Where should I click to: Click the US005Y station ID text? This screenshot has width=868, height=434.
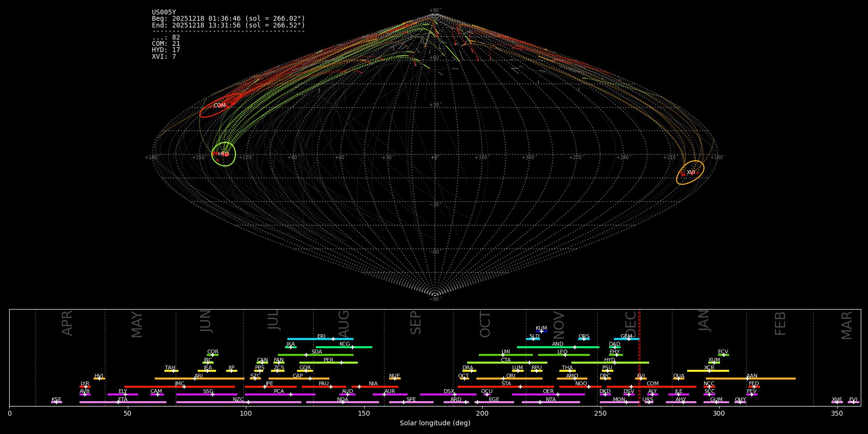click(x=164, y=13)
